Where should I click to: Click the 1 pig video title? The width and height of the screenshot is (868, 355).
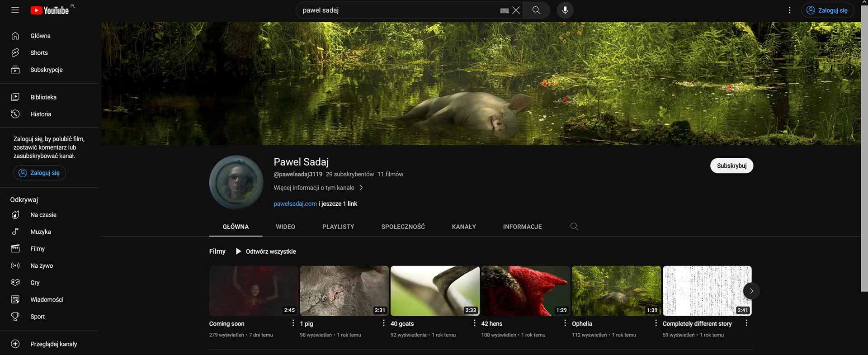click(x=307, y=324)
